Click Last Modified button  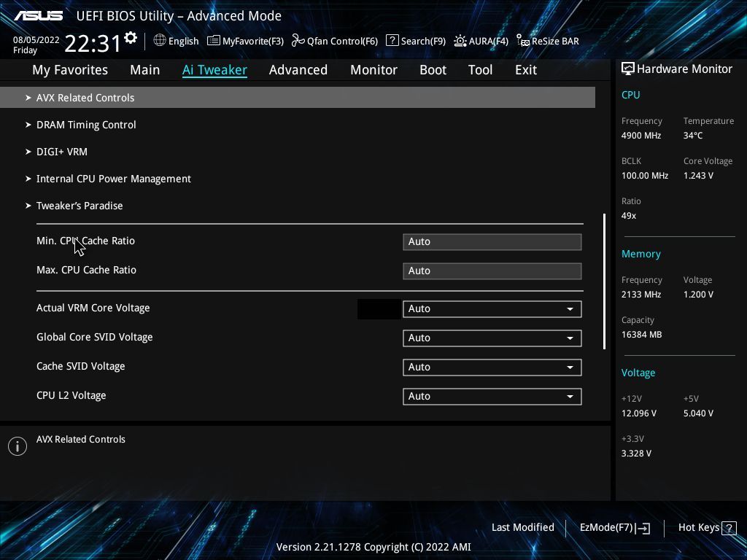(x=522, y=528)
